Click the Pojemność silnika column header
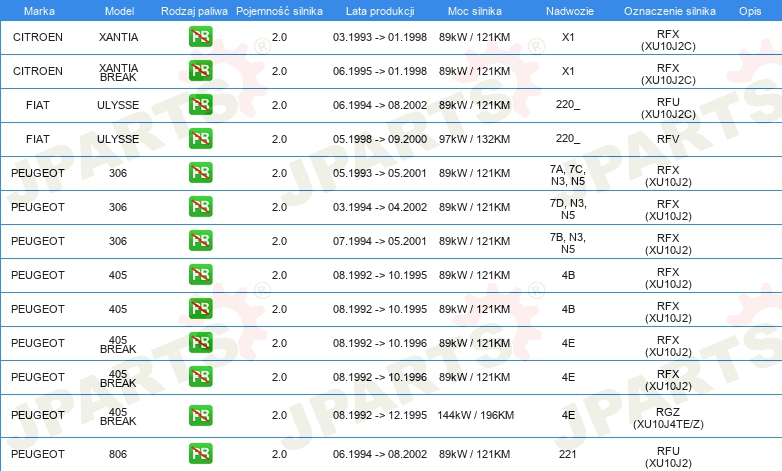Image resolution: width=782 pixels, height=471 pixels. coord(279,11)
